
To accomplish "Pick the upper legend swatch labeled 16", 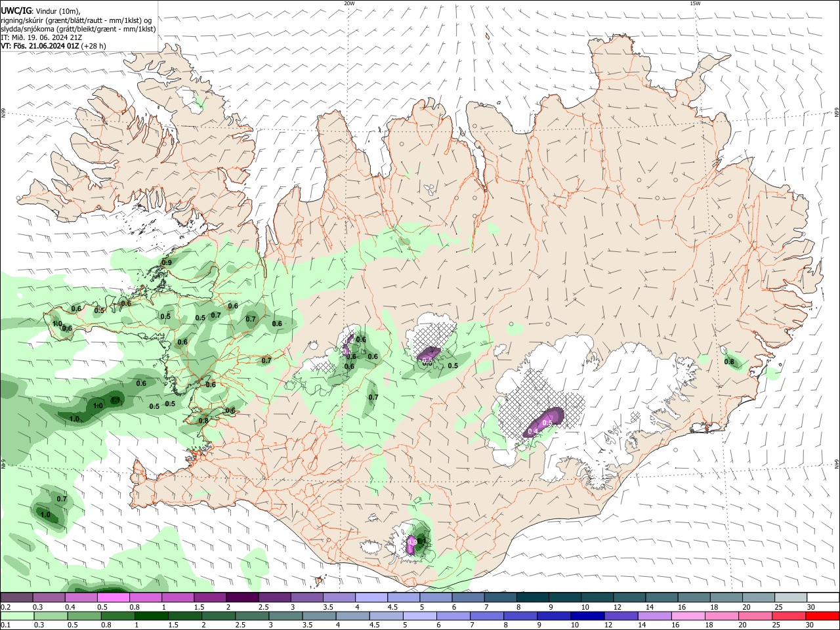I will 694,598.
